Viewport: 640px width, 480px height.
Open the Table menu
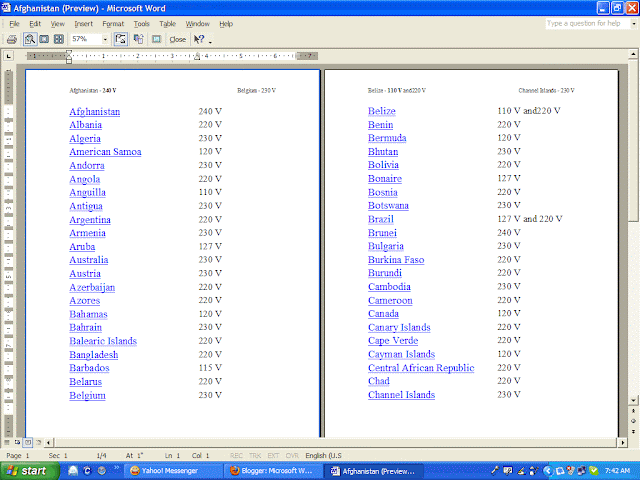(167, 24)
